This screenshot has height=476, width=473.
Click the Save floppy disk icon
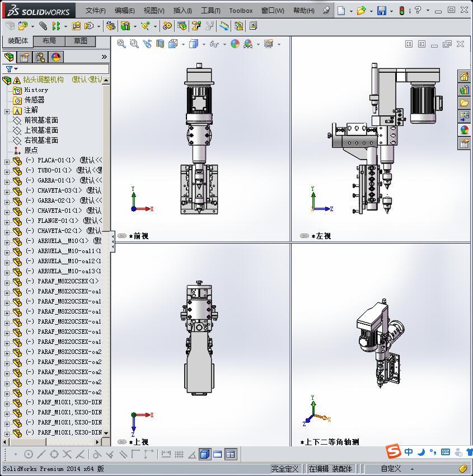[381, 11]
